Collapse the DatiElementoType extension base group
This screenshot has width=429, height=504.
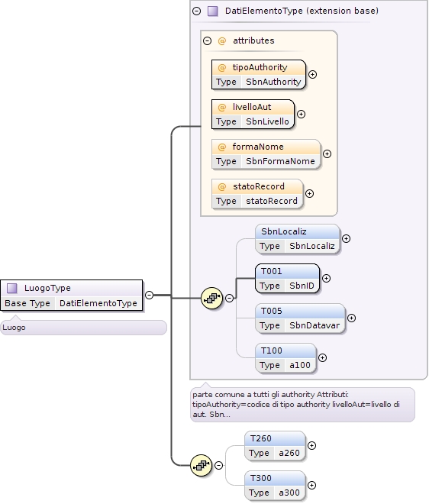point(197,11)
